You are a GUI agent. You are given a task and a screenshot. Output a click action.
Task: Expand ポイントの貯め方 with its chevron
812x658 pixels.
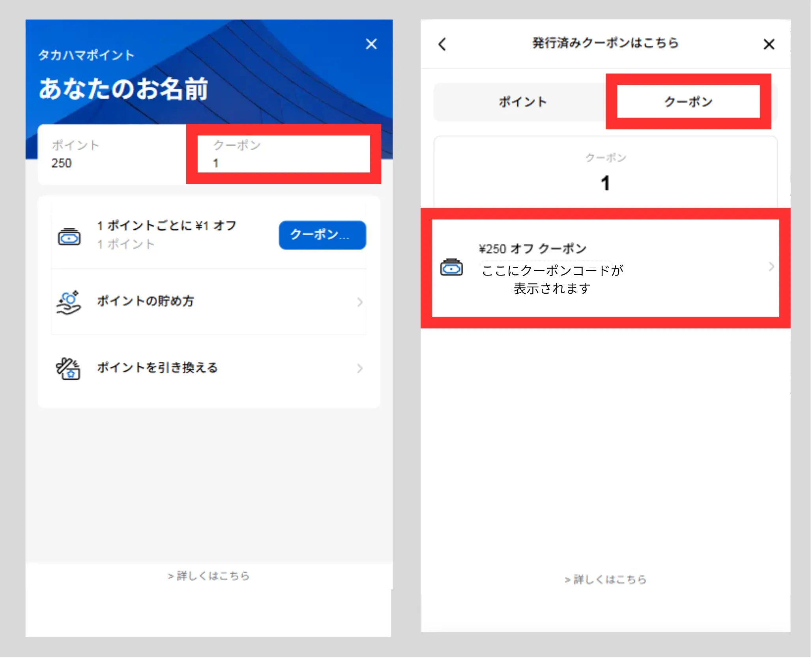point(359,303)
